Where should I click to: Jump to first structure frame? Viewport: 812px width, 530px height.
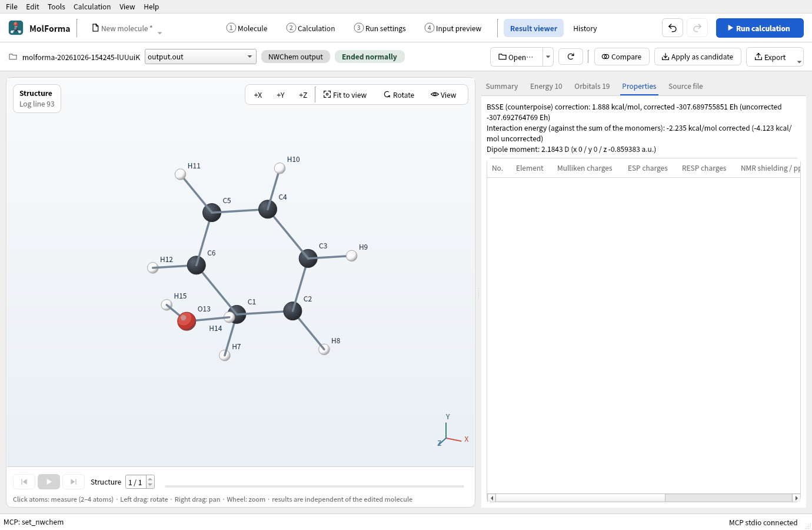(x=24, y=482)
